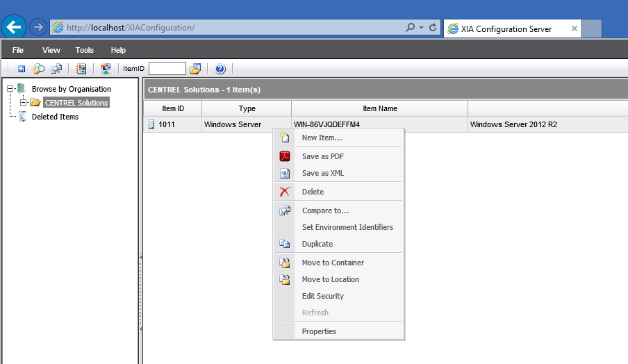Choose Save as XML in context menu
This screenshot has height=364, width=628.
click(338, 173)
